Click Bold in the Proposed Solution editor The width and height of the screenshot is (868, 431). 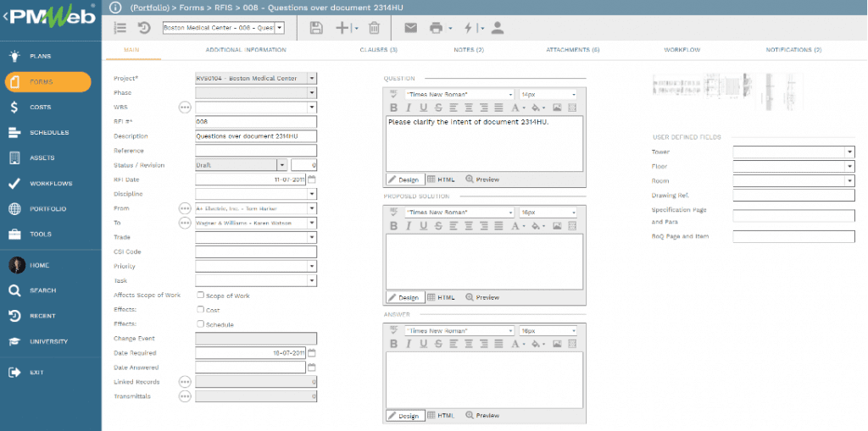(394, 226)
